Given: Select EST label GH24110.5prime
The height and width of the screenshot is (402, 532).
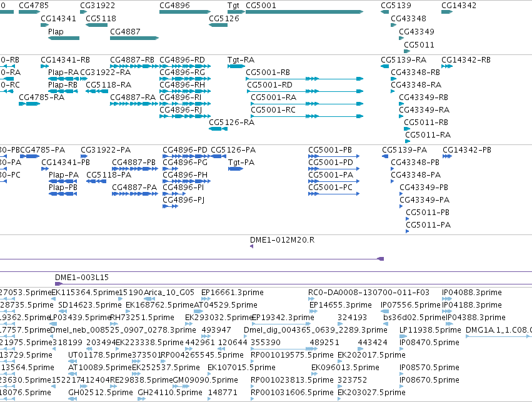Looking at the screenshot, I should pos(170,393).
